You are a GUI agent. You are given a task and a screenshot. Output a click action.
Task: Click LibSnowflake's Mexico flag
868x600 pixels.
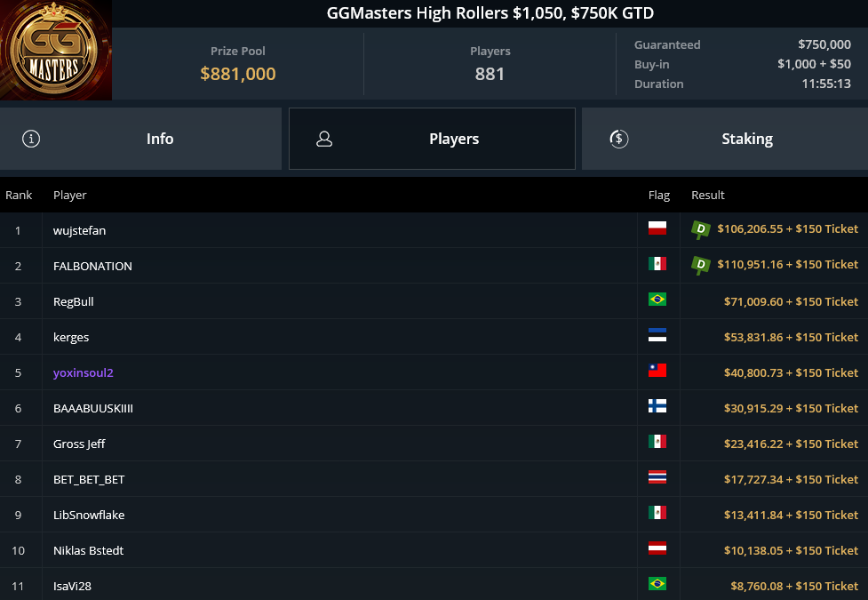click(x=657, y=513)
